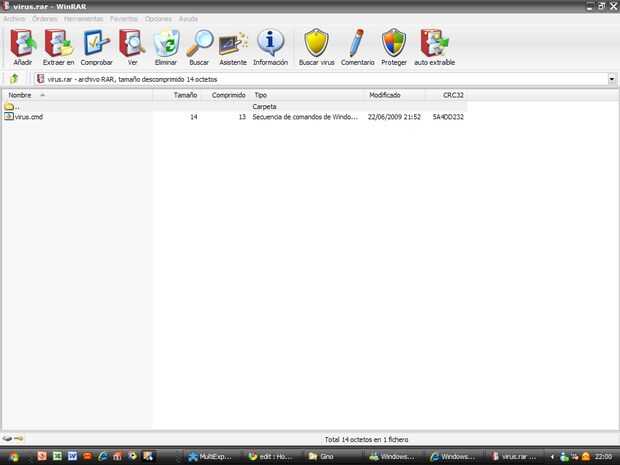The height and width of the screenshot is (465, 620).
Task: Launch Word from quick launch bar
Action: coord(72,456)
